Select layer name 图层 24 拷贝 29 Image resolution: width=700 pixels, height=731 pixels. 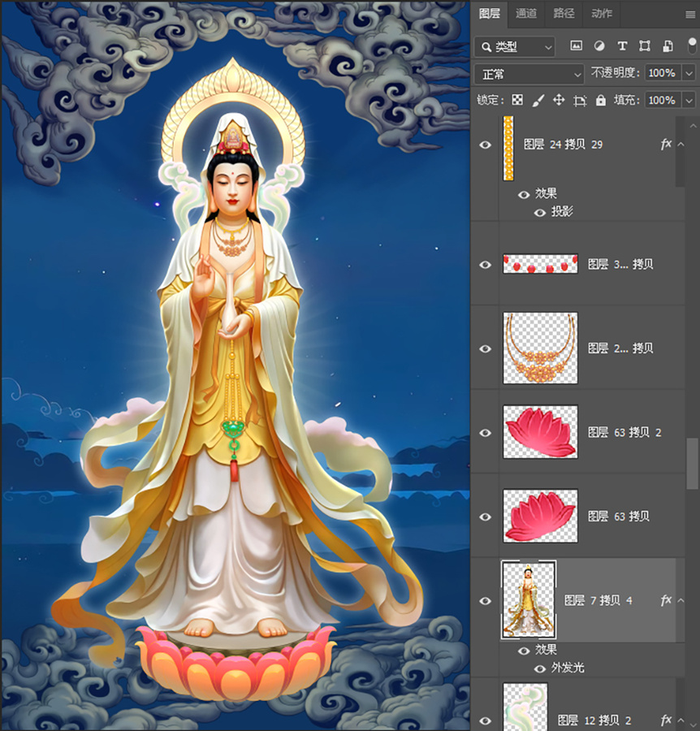click(x=563, y=145)
